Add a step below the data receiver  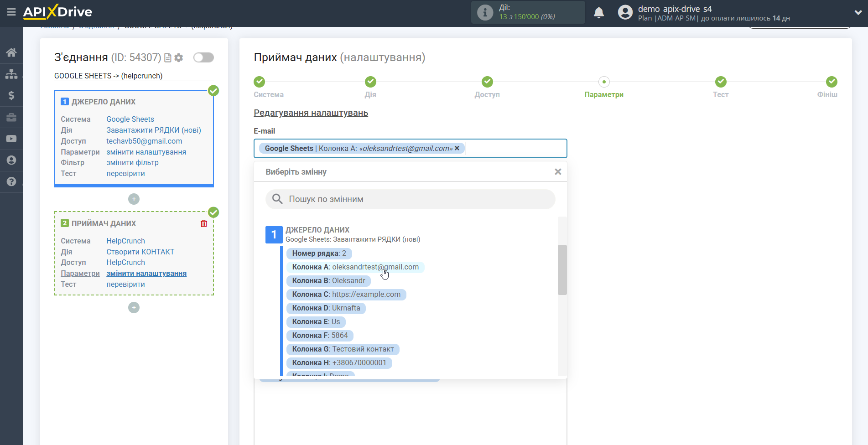coord(134,308)
